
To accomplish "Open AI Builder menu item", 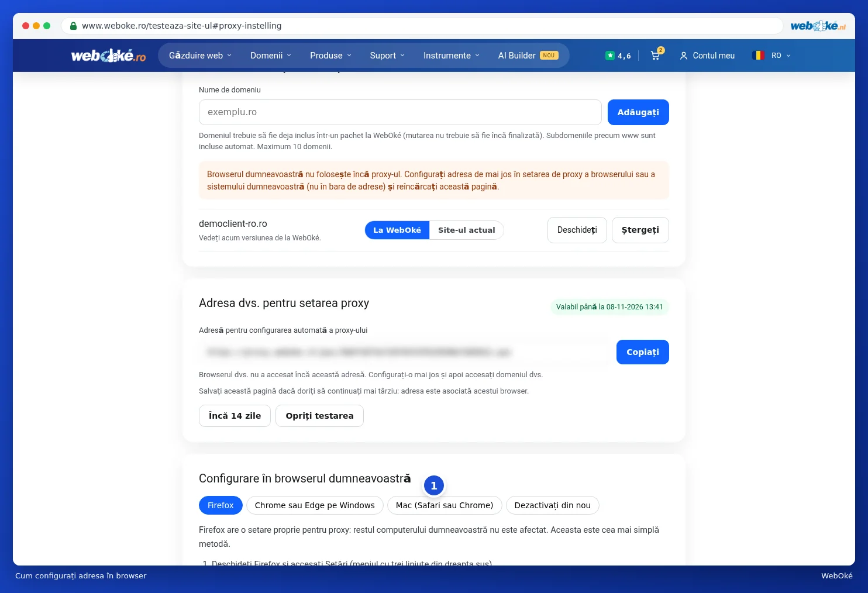I will click(x=528, y=56).
